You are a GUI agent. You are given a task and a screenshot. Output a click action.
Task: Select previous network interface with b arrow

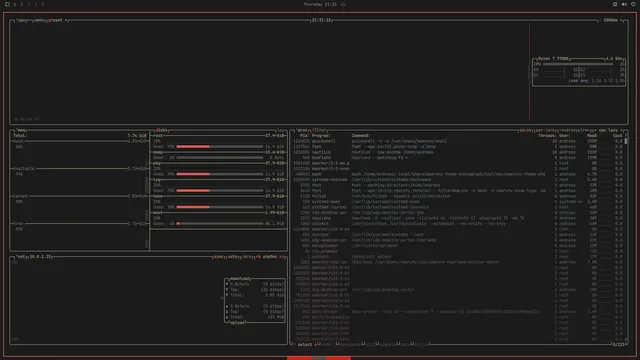click(258, 257)
